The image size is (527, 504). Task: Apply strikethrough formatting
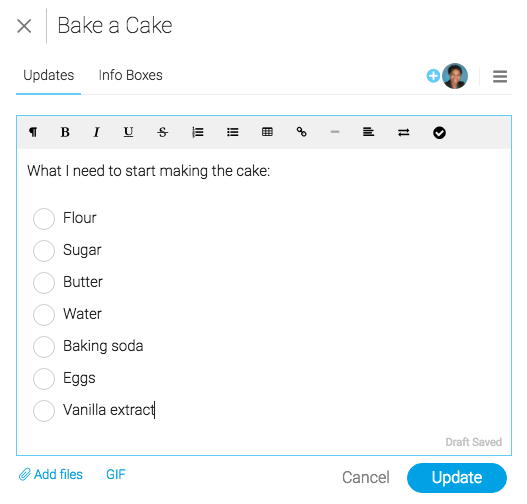pyautogui.click(x=163, y=132)
